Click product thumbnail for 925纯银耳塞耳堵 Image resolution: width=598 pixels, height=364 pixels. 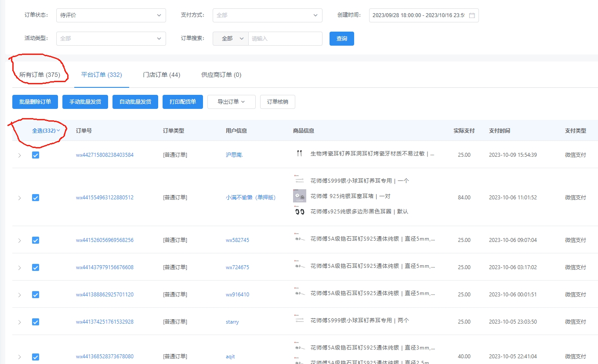tap(299, 196)
